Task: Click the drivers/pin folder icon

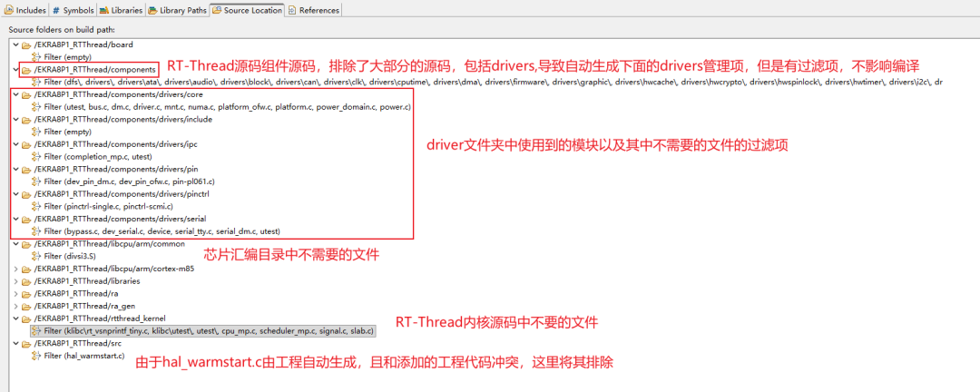Action: point(26,169)
